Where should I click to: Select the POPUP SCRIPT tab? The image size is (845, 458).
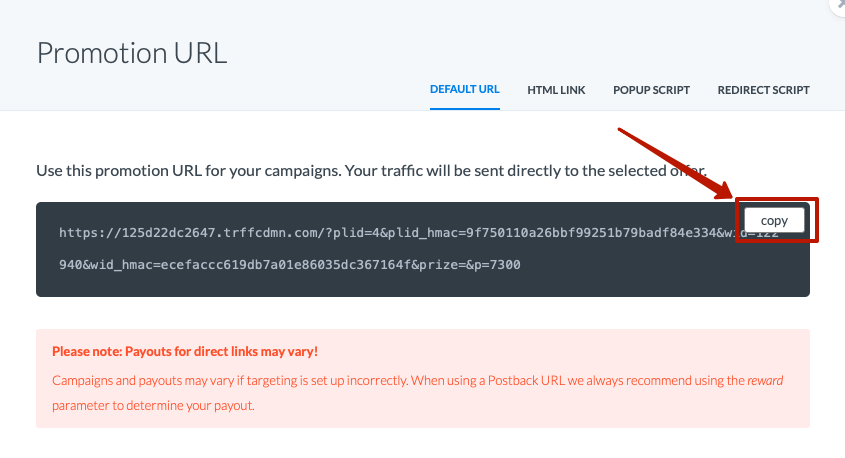(652, 90)
